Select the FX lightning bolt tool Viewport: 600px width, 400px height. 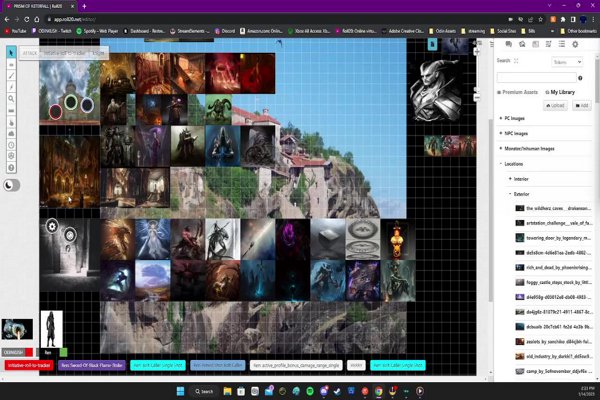click(x=11, y=87)
